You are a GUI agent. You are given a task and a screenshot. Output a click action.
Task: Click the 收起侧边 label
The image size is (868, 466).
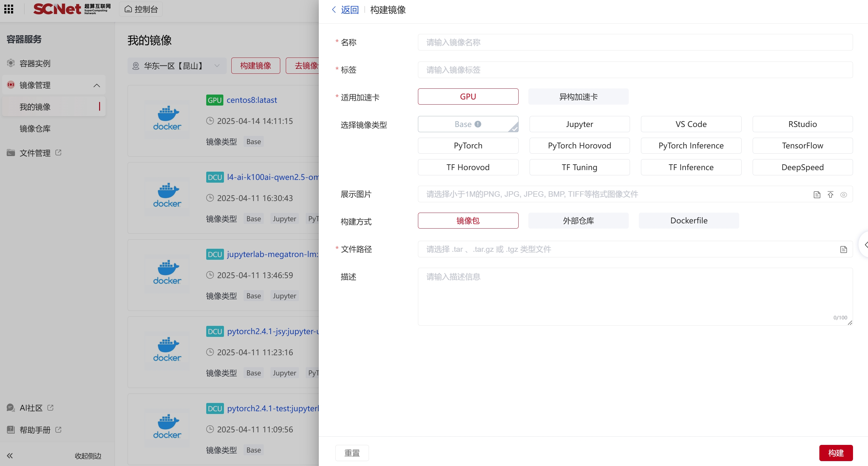(x=88, y=456)
